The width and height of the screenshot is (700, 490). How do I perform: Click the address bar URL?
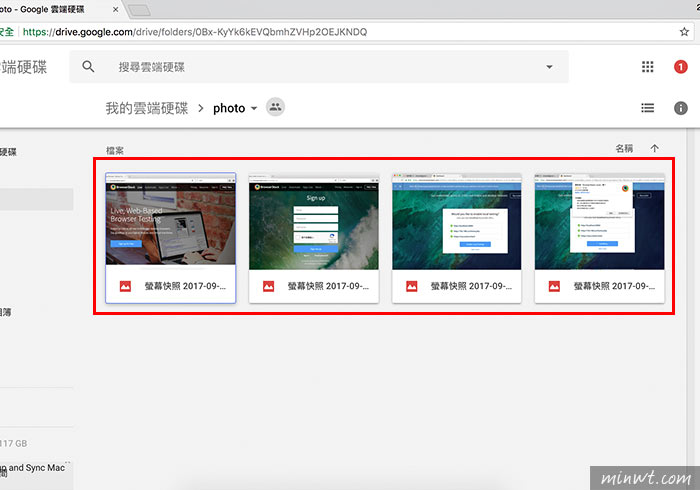[x=195, y=32]
